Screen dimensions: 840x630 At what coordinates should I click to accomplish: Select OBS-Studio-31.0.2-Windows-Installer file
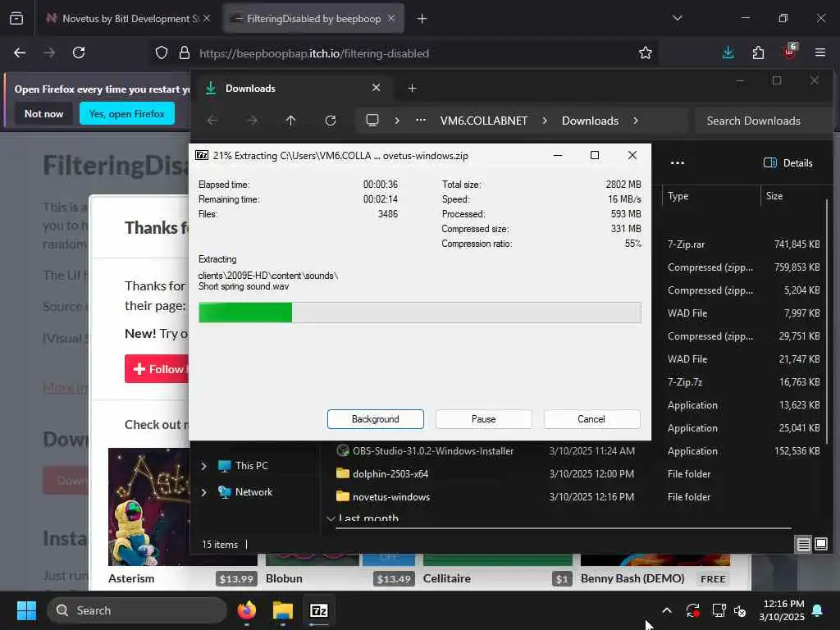point(433,451)
